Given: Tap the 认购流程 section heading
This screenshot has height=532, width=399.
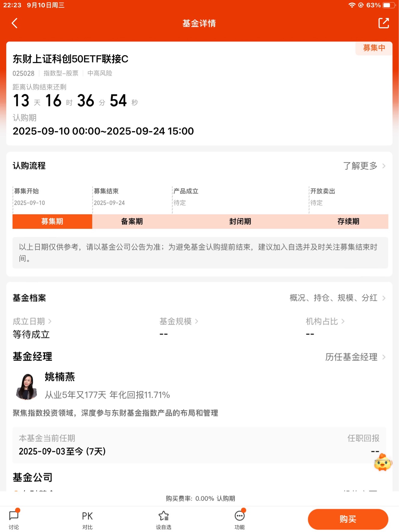Looking at the screenshot, I should pos(29,166).
